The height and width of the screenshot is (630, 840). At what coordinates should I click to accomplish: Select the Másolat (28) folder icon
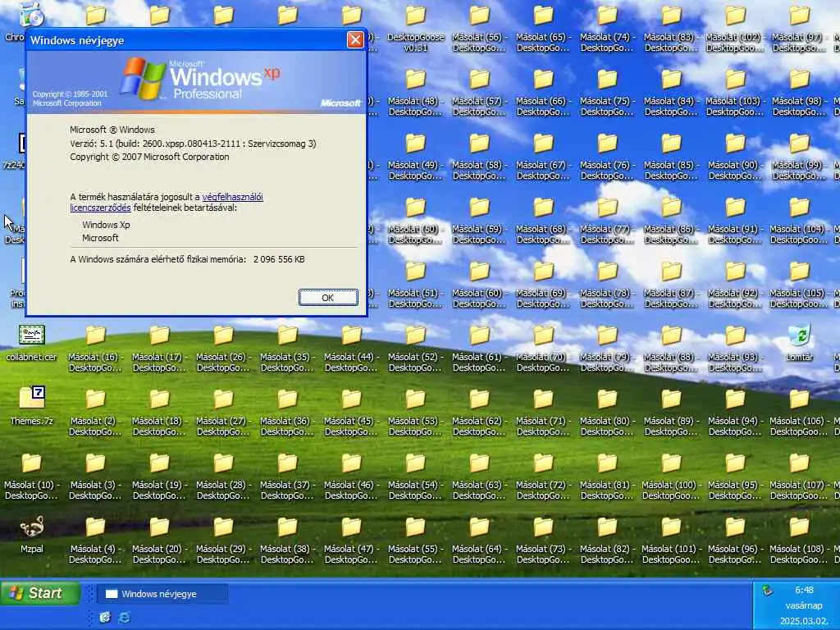point(223,463)
